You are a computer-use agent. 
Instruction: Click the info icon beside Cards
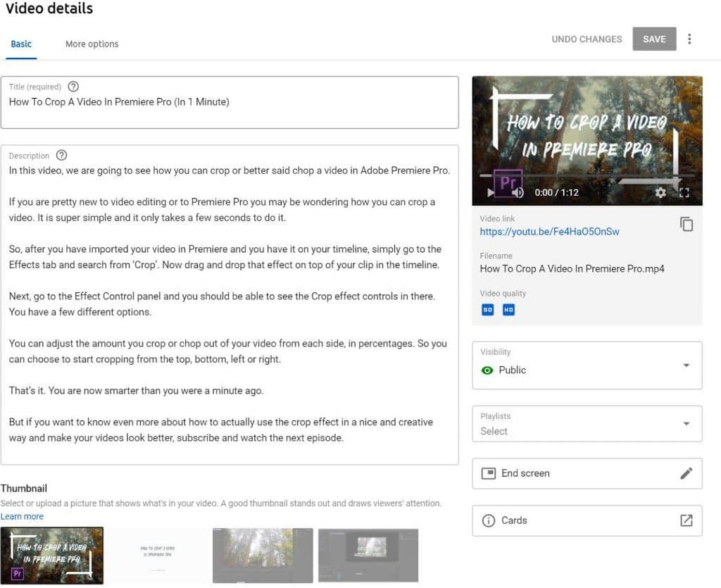point(489,520)
